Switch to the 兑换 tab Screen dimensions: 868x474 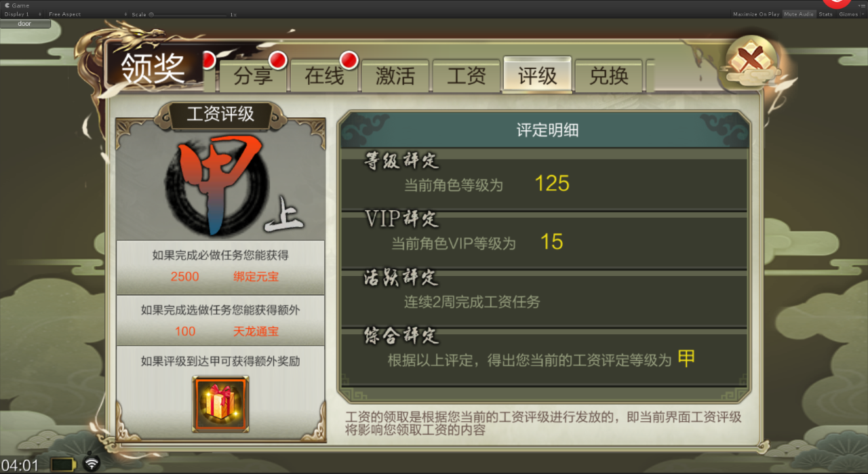[x=609, y=75]
